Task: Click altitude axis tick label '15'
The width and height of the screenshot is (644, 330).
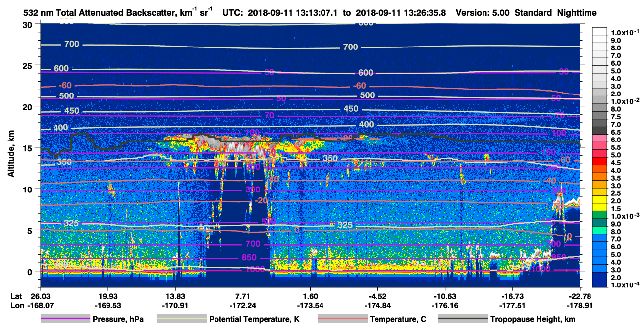Action: pos(29,148)
